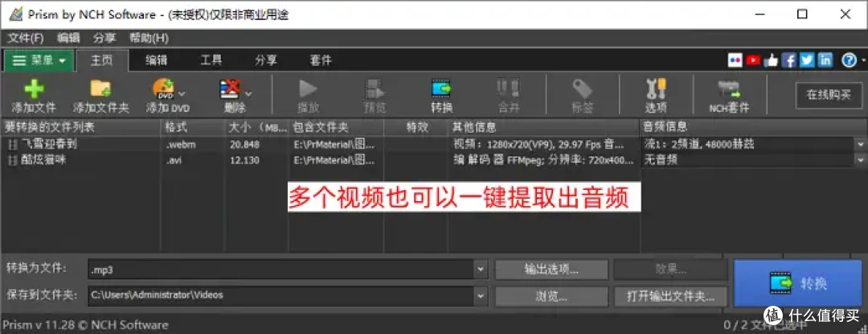Click the Prism app icon in title bar
868x334 pixels.
coord(15,14)
